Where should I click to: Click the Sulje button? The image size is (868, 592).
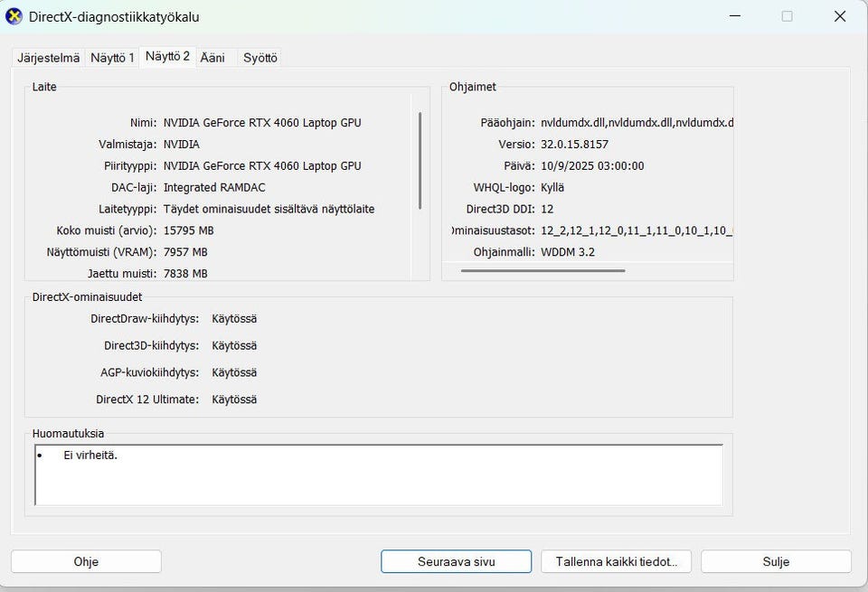776,561
